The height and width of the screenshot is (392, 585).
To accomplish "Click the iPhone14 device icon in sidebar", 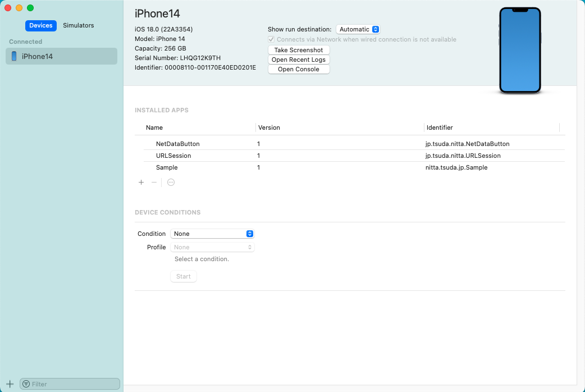I will 14,56.
